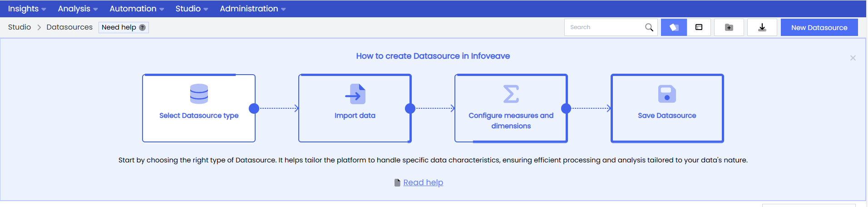This screenshot has width=868, height=207.
Task: Click the Datasources breadcrumb
Action: (x=69, y=27)
